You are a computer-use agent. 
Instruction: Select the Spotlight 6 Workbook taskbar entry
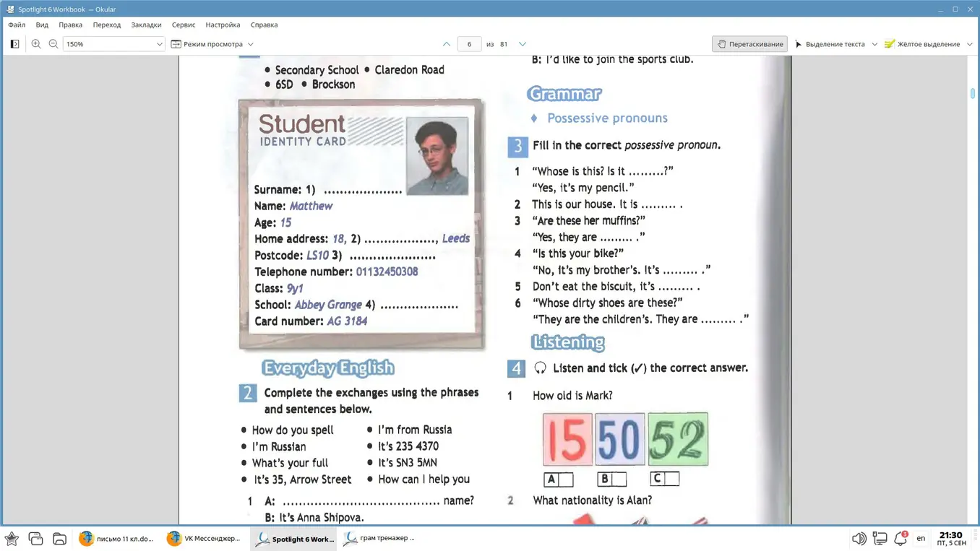point(294,538)
